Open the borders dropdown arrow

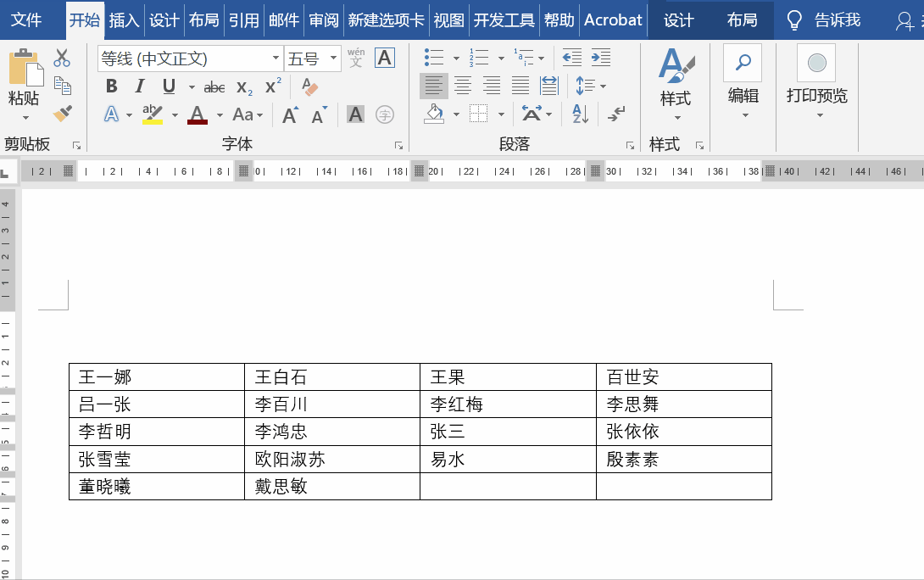point(502,113)
